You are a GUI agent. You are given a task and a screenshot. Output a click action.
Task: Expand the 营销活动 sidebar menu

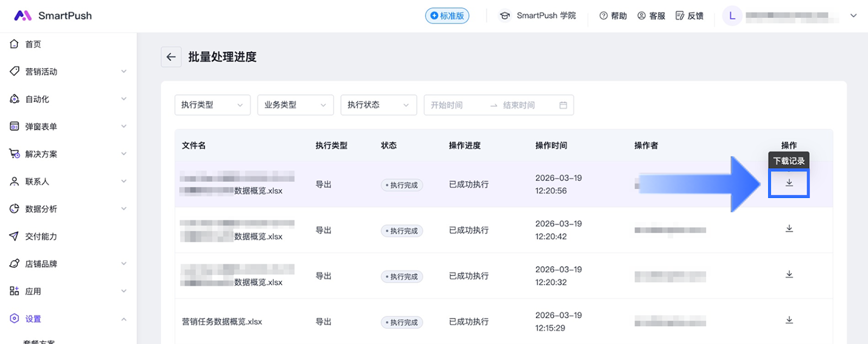[68, 72]
